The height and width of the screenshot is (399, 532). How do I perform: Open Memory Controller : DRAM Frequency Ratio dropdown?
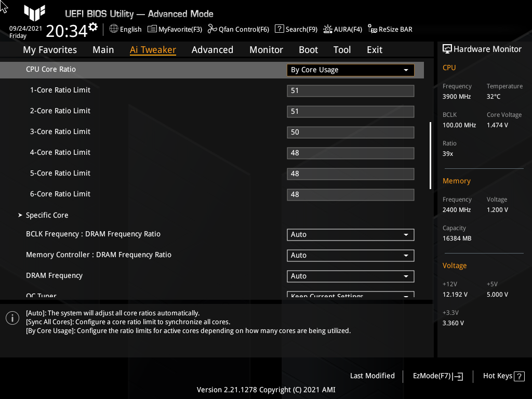(351, 256)
